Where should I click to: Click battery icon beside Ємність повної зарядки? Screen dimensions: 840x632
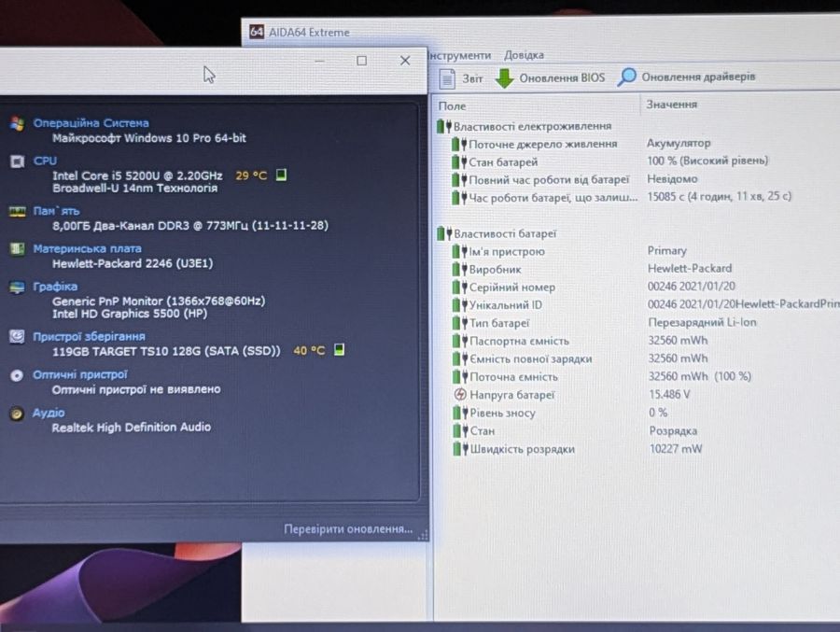pos(459,358)
